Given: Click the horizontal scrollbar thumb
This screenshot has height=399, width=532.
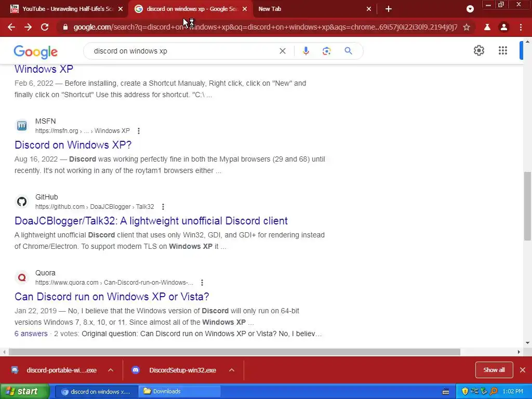Looking at the screenshot, I should (x=234, y=352).
